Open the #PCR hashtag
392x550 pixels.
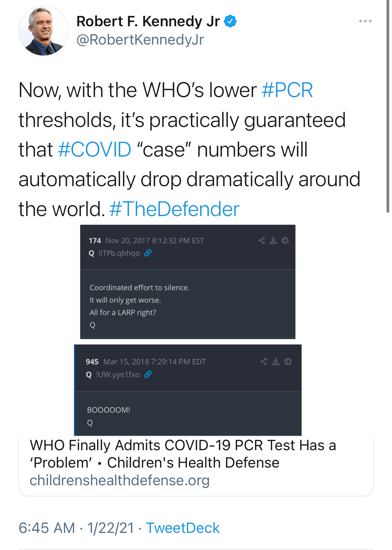click(287, 90)
